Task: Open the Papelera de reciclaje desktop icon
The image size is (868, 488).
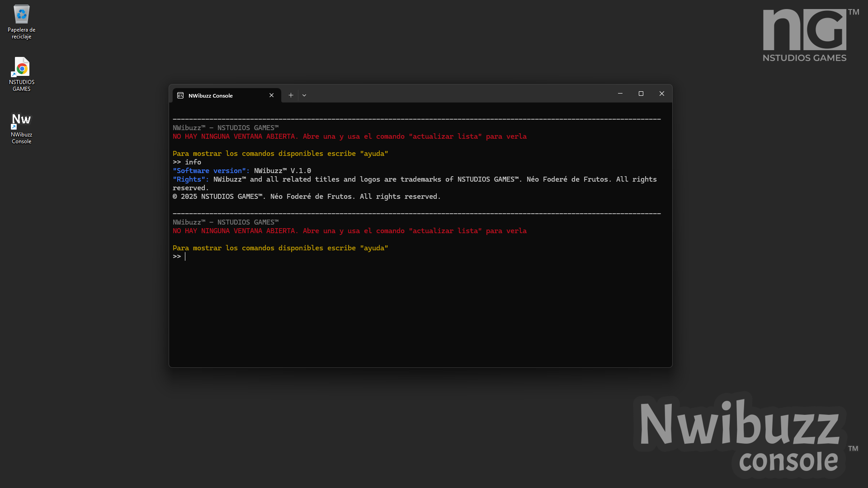Action: [21, 22]
